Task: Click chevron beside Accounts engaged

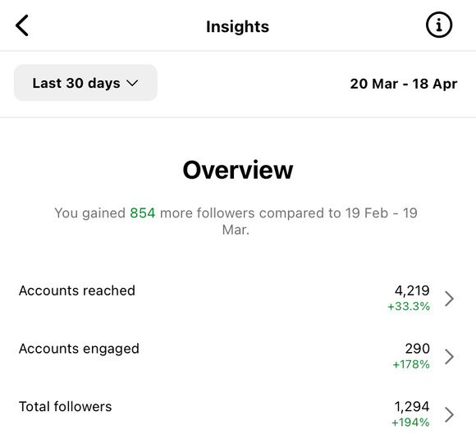Action: (449, 356)
